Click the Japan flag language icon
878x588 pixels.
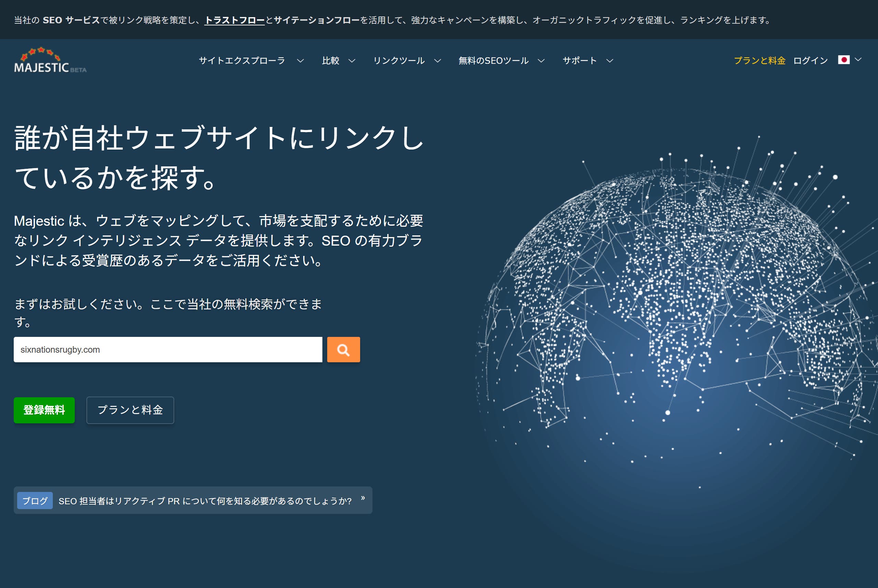tap(843, 60)
